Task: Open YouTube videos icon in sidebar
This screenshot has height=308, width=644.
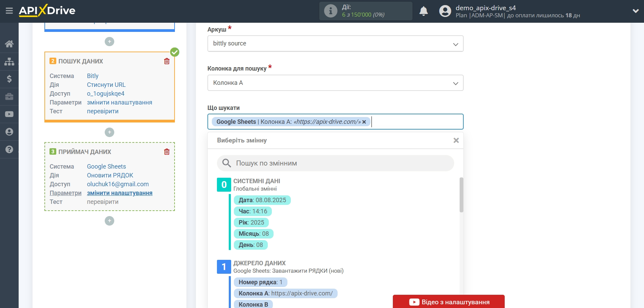Action: pos(9,114)
